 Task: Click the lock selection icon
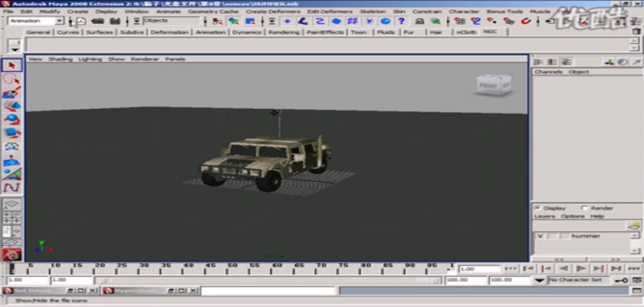(x=419, y=21)
